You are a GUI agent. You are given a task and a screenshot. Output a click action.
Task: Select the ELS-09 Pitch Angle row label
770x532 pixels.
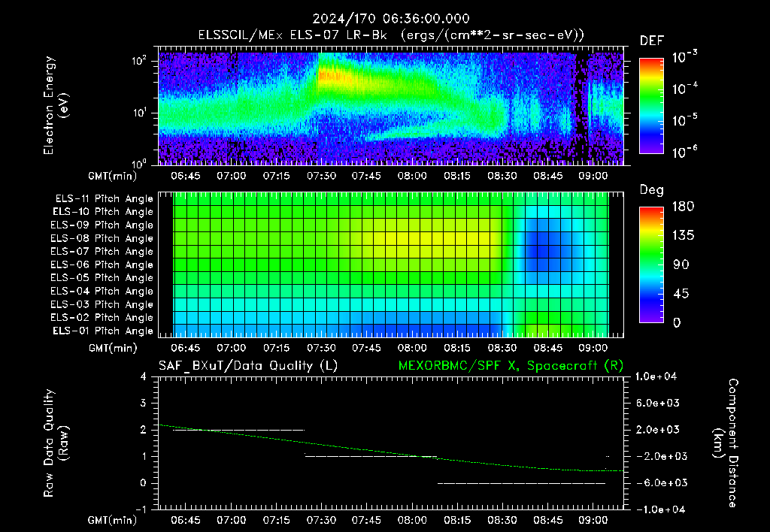pyautogui.click(x=102, y=225)
